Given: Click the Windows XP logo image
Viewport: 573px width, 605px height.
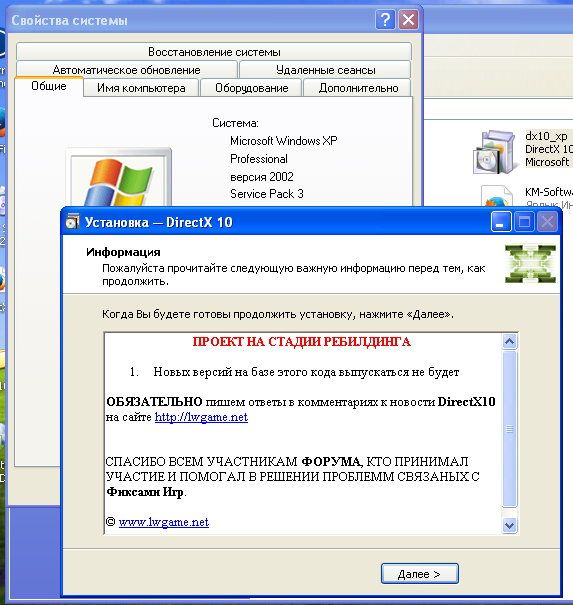Looking at the screenshot, I should (119, 178).
